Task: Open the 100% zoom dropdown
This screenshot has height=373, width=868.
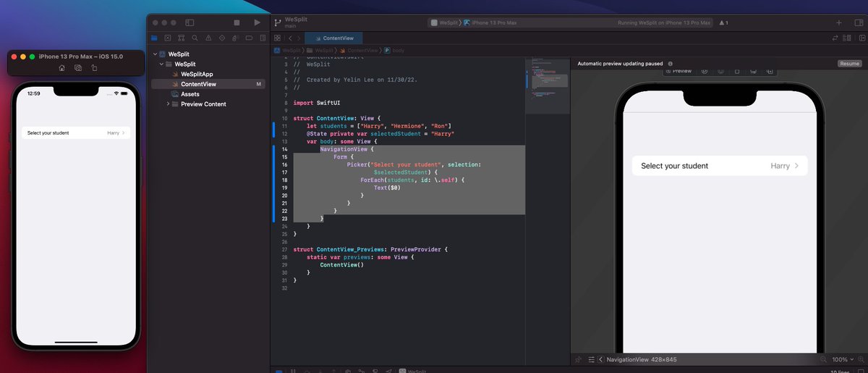Action: (x=843, y=359)
